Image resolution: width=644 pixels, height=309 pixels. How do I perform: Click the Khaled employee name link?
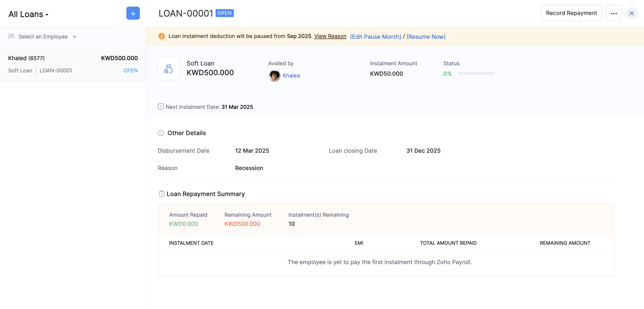click(291, 76)
